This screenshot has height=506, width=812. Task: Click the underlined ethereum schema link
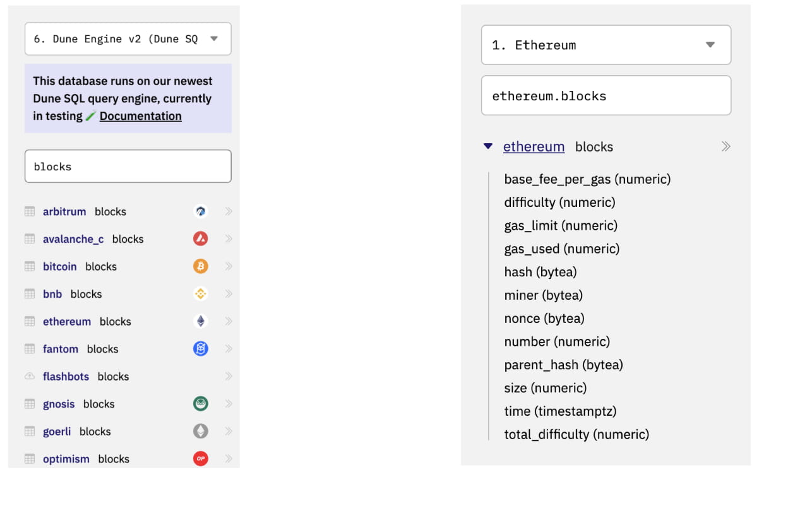pyautogui.click(x=534, y=146)
